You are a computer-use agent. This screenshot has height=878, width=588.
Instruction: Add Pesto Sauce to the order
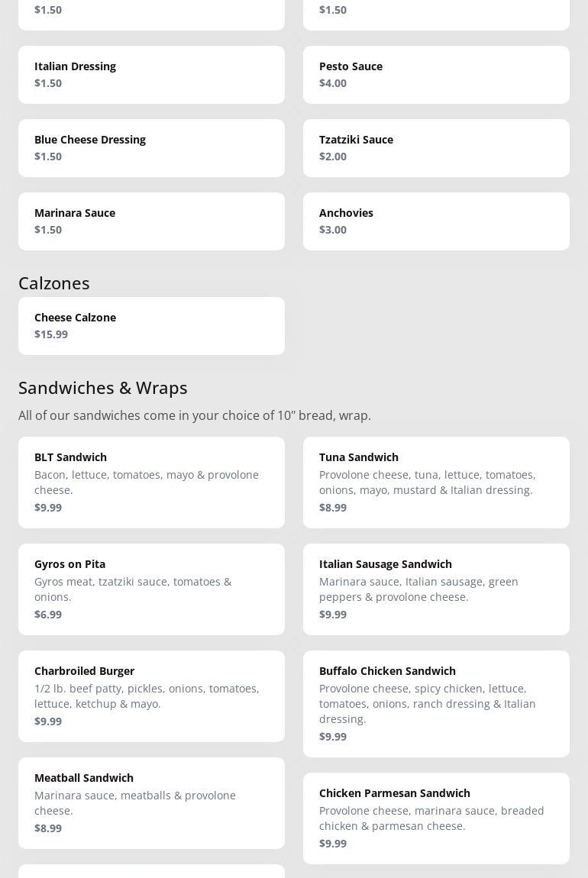coord(436,75)
